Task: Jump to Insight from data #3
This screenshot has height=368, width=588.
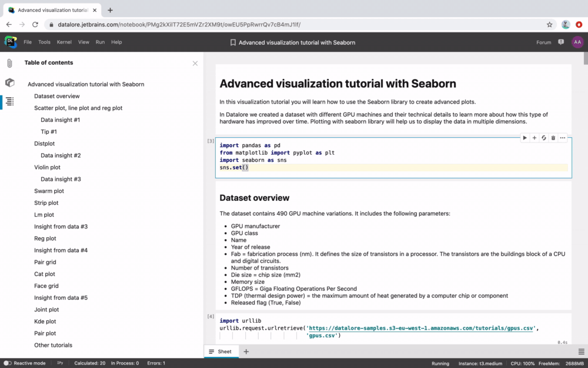Action: coord(61,227)
